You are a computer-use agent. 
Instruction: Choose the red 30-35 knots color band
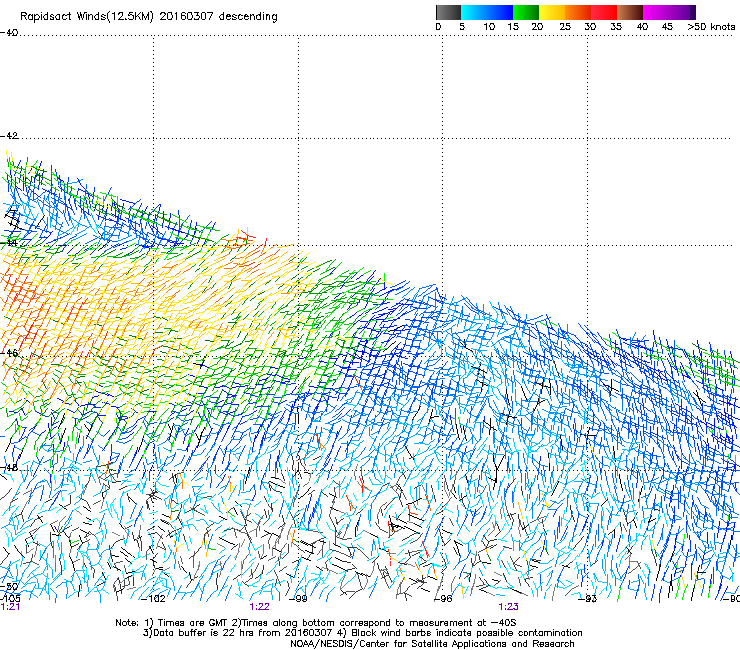[604, 12]
